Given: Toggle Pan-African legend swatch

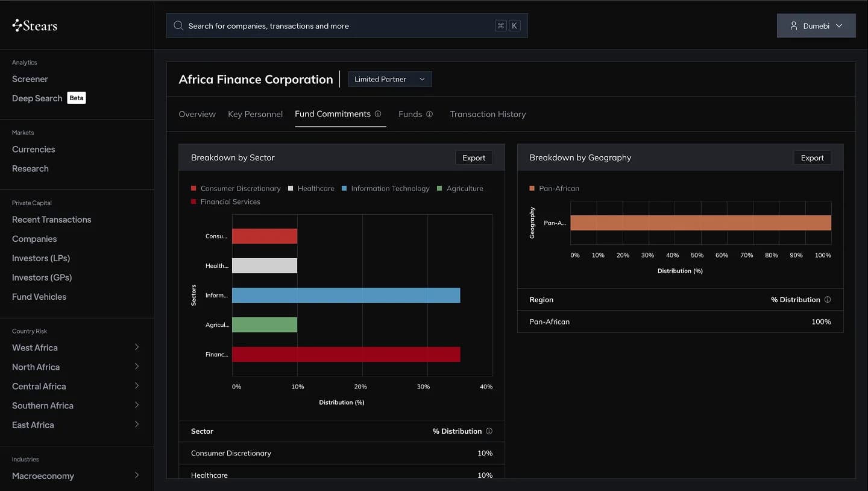Looking at the screenshot, I should [532, 188].
